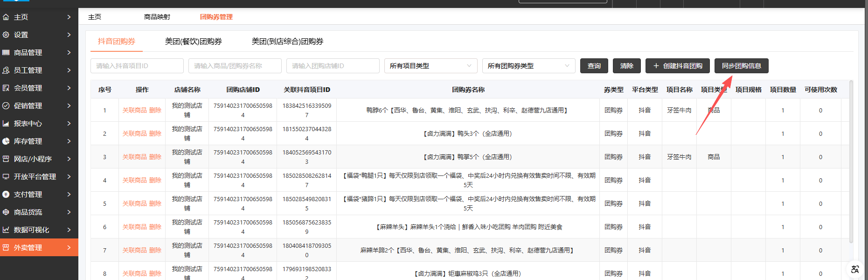The height and width of the screenshot is (280, 868).
Task: Click the settings gear icon in sidebar
Action: 6,35
